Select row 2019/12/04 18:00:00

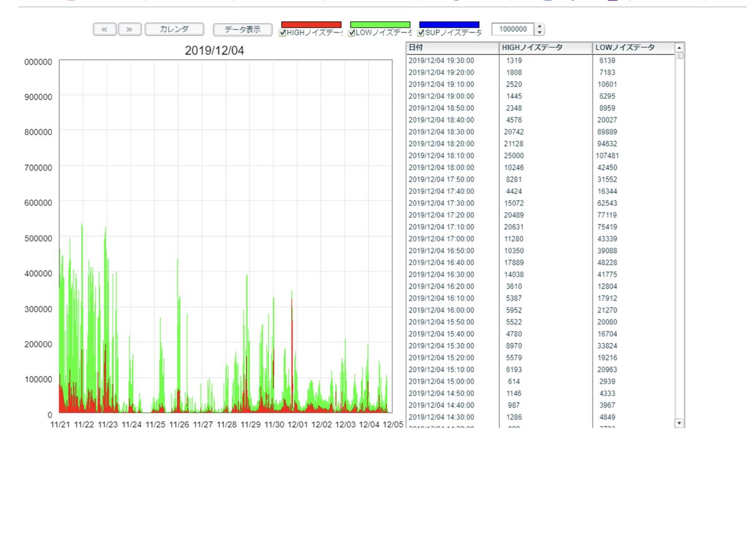(540, 167)
